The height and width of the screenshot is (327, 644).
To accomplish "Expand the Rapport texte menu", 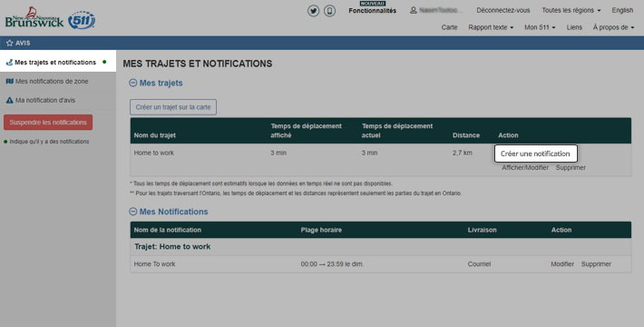I will (491, 27).
